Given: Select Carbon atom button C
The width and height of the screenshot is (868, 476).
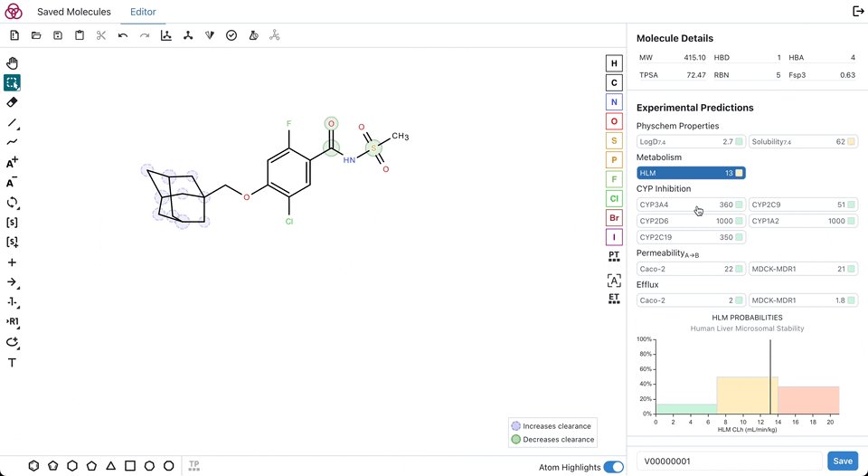Looking at the screenshot, I should tap(614, 83).
